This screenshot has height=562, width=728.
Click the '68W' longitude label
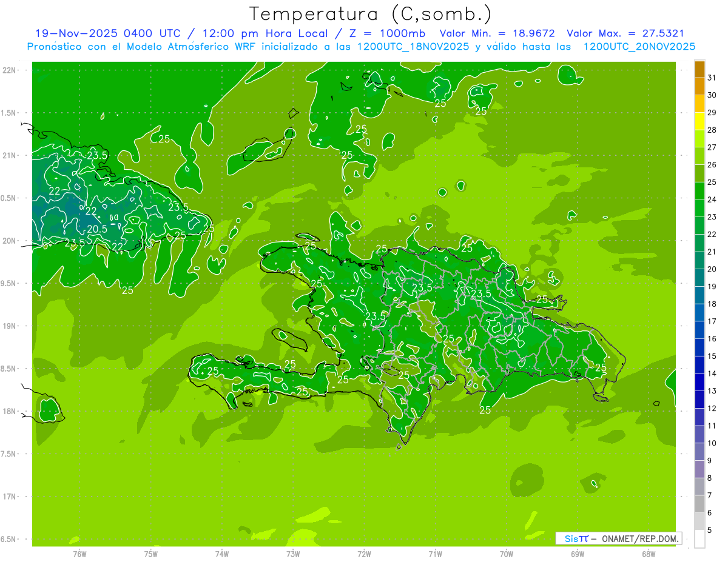(x=649, y=554)
